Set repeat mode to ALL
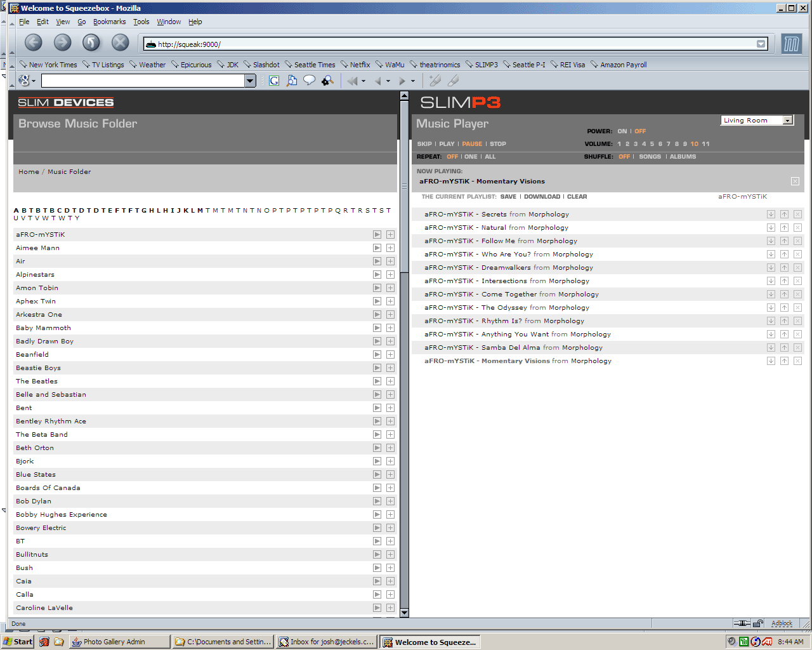 pyautogui.click(x=490, y=157)
